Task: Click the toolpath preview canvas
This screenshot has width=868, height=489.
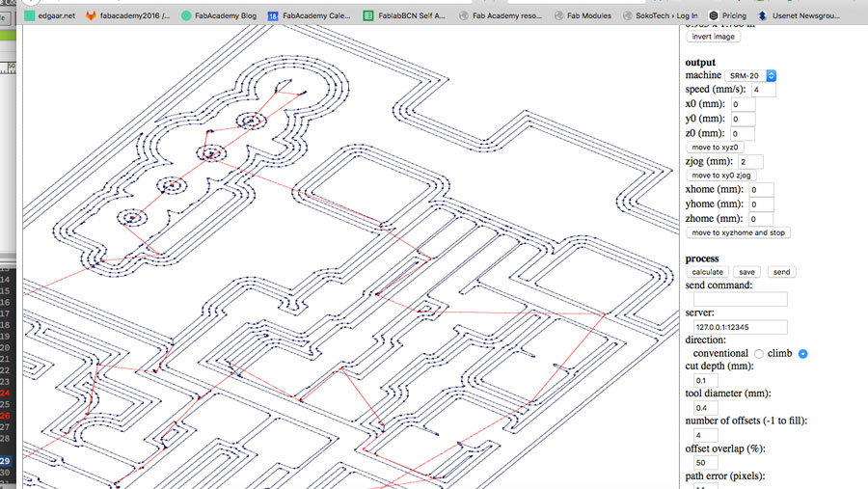Action: (x=351, y=257)
